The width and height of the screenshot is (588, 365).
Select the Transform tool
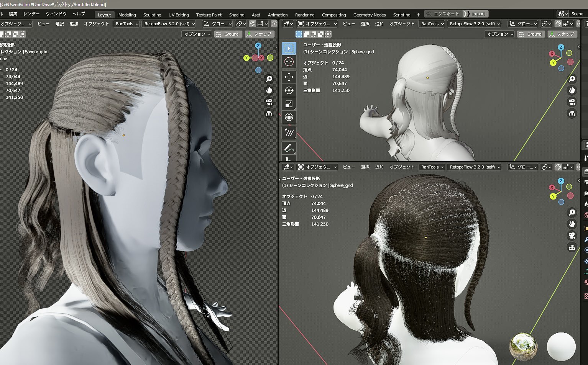click(289, 117)
